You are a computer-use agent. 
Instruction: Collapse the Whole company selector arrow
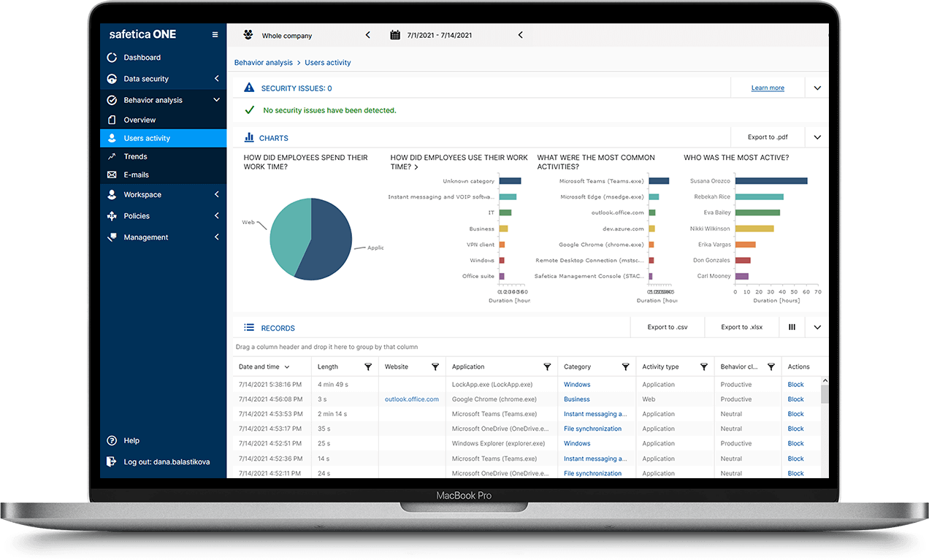point(367,35)
